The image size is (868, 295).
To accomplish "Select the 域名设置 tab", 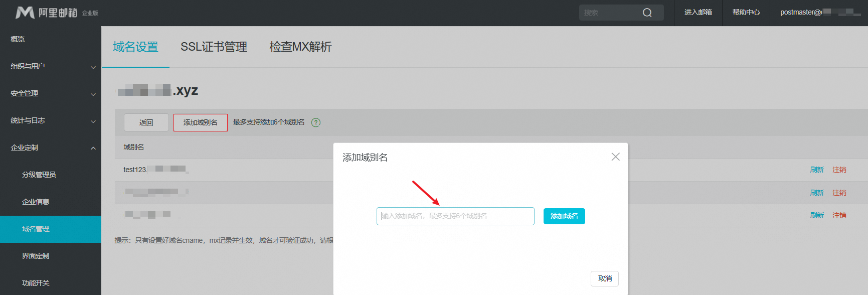I will pyautogui.click(x=135, y=47).
